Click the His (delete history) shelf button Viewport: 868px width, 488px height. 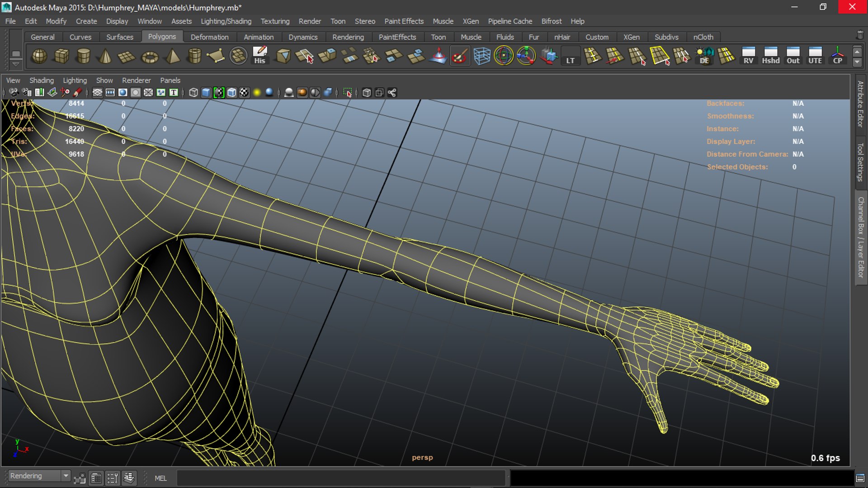coord(260,56)
